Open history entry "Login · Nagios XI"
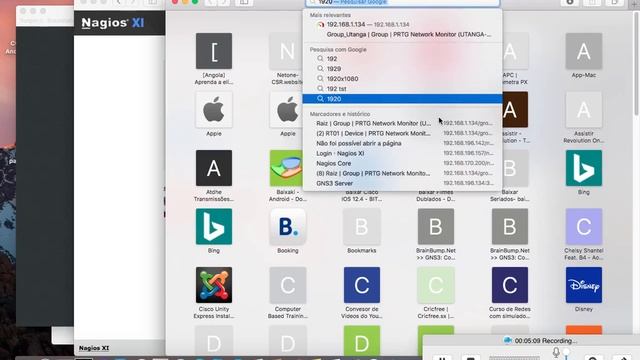The width and height of the screenshot is (640, 360). coord(402,153)
